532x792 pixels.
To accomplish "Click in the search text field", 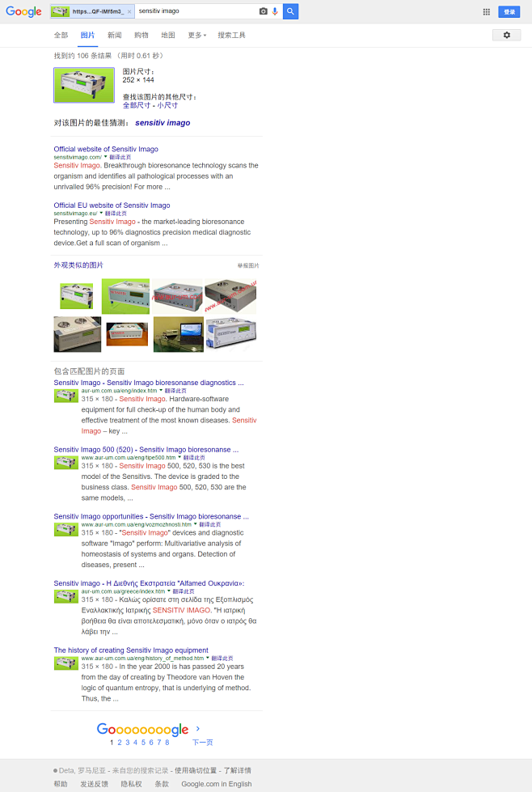I will (x=194, y=11).
